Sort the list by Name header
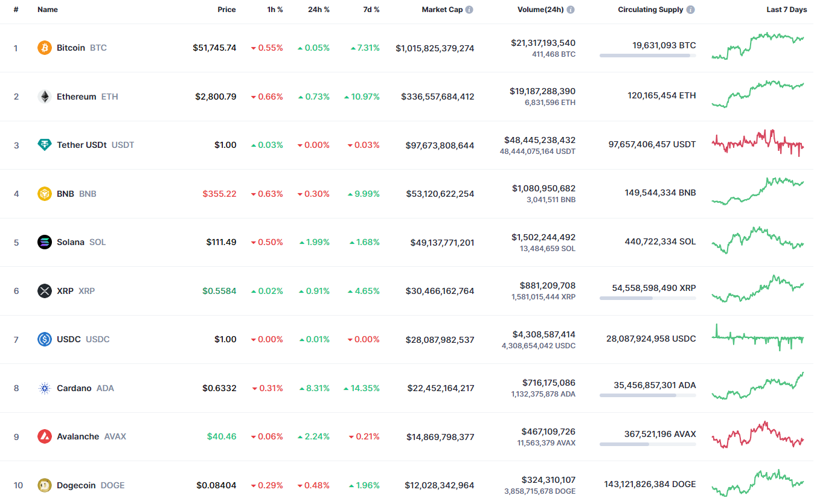The image size is (817, 504). pos(47,10)
